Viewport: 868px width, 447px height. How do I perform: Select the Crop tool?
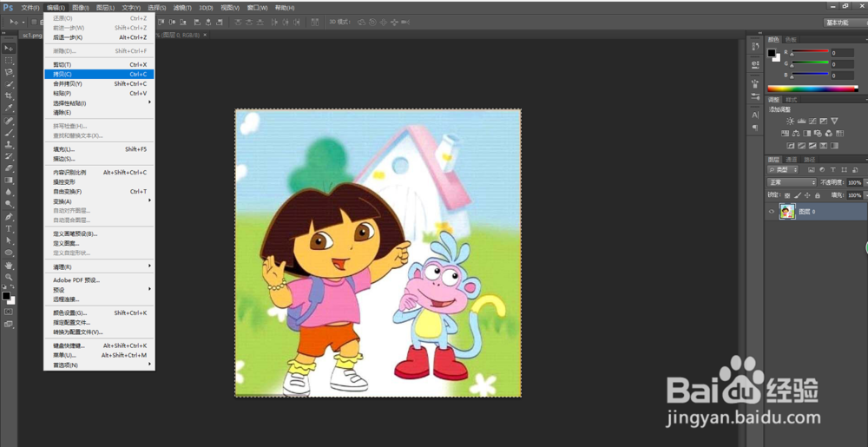coord(9,95)
